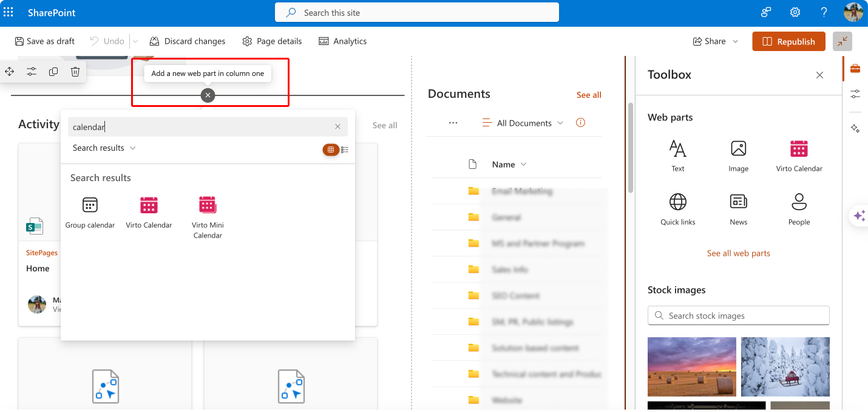
Task: Select the Group calendar web part
Action: click(x=90, y=213)
